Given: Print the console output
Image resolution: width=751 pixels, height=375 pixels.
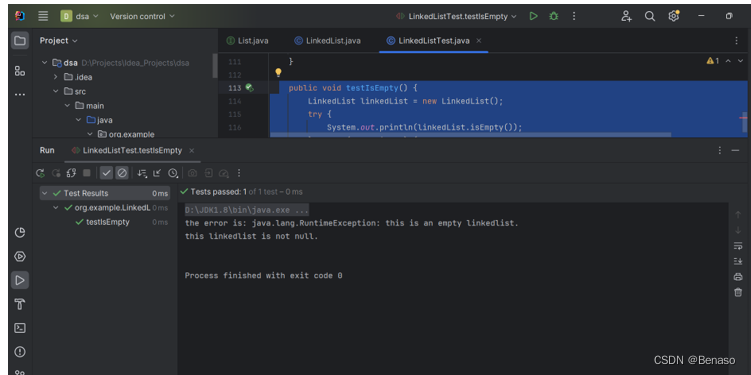Looking at the screenshot, I should click(738, 277).
